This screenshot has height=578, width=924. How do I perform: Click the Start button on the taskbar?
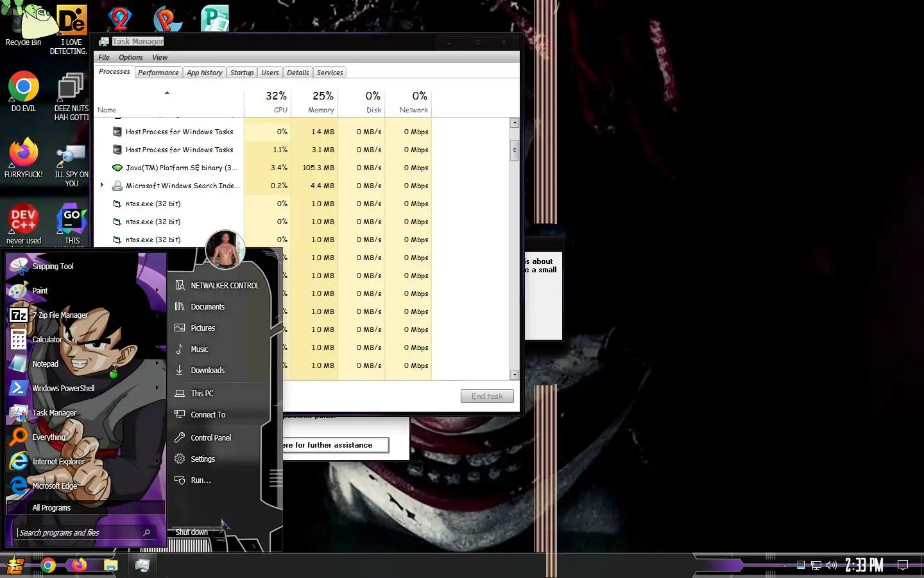tap(15, 566)
